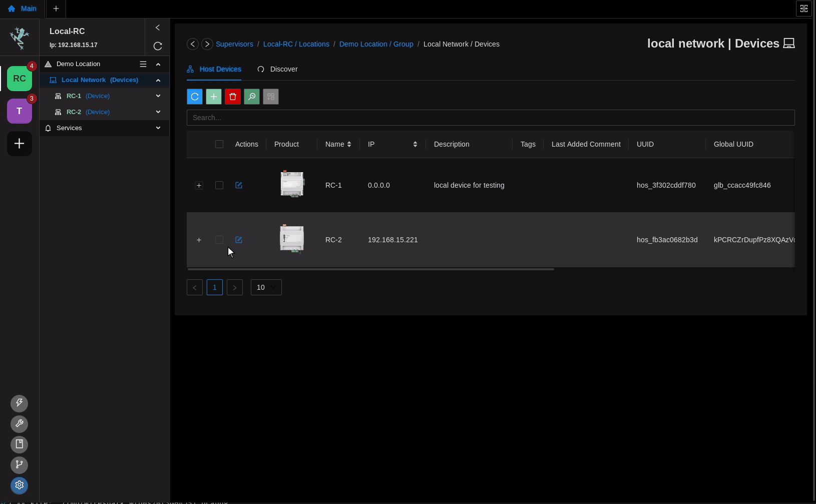816x504 pixels.
Task: Click the blue refresh table button
Action: click(195, 97)
